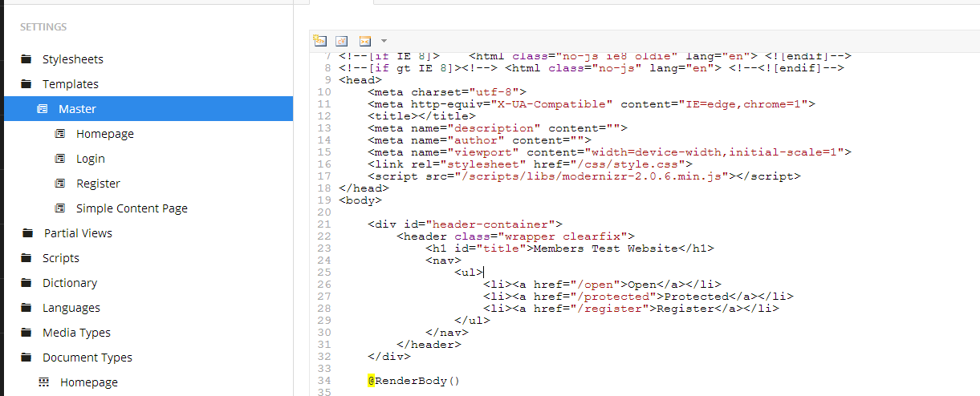Click the Dictionary folder icon
Image resolution: width=980 pixels, height=396 pixels.
click(26, 283)
